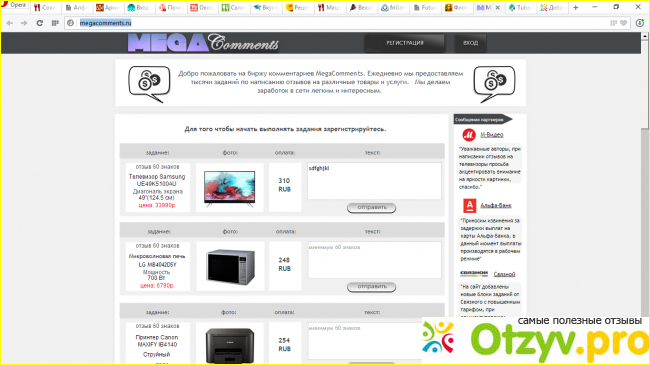Image resolution: width=650 pixels, height=365 pixels.
Task: Open the Альфа-Банк partner link
Action: pos(496,205)
